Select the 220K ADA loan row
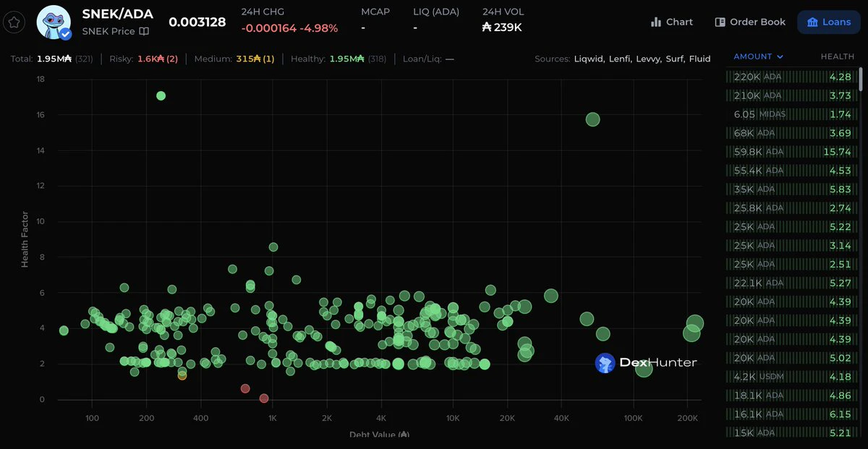The image size is (868, 449). [x=791, y=77]
